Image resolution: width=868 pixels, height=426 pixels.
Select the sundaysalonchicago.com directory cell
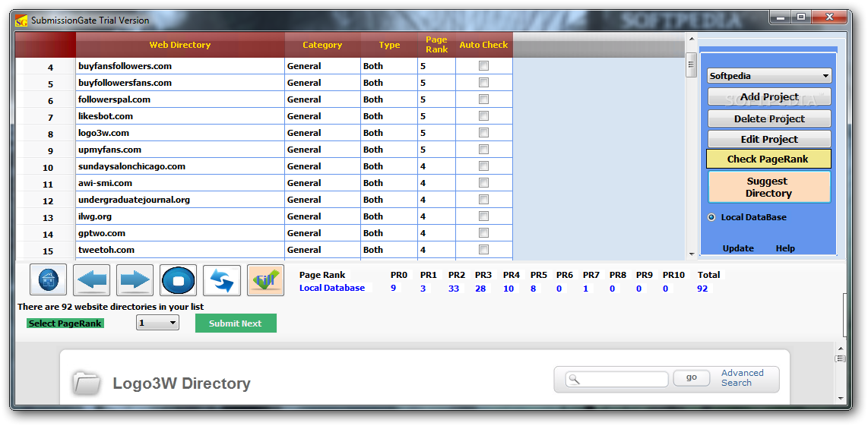coord(180,166)
